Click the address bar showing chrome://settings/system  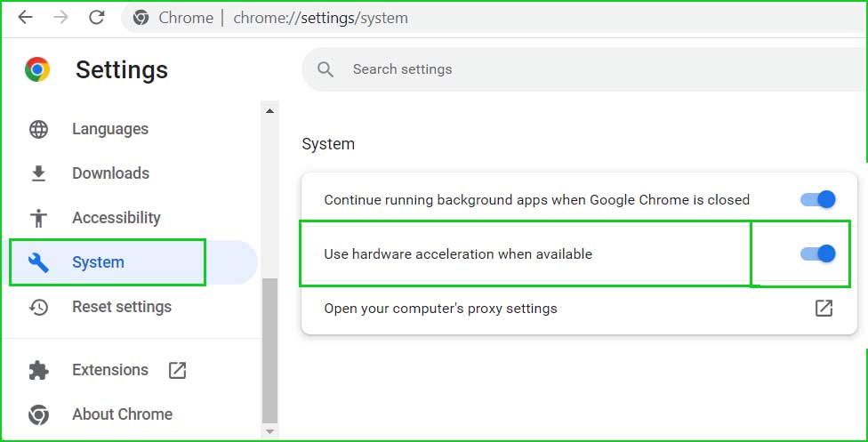tap(320, 18)
